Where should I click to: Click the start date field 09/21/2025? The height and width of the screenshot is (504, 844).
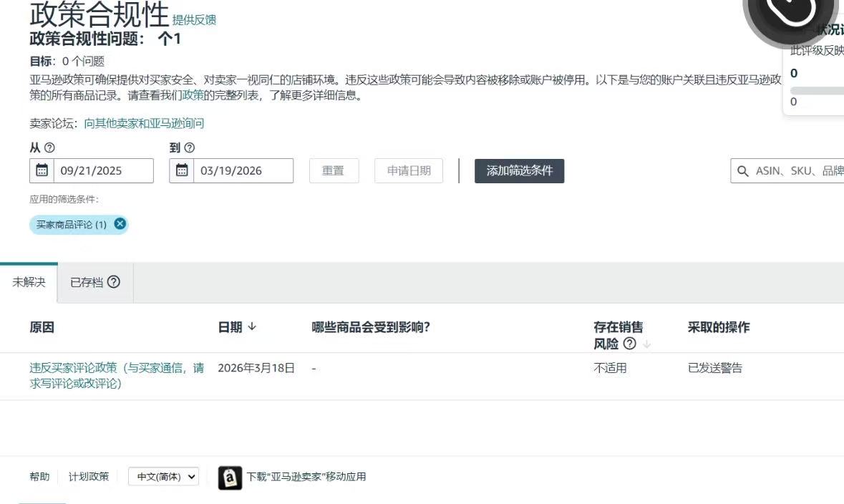102,171
